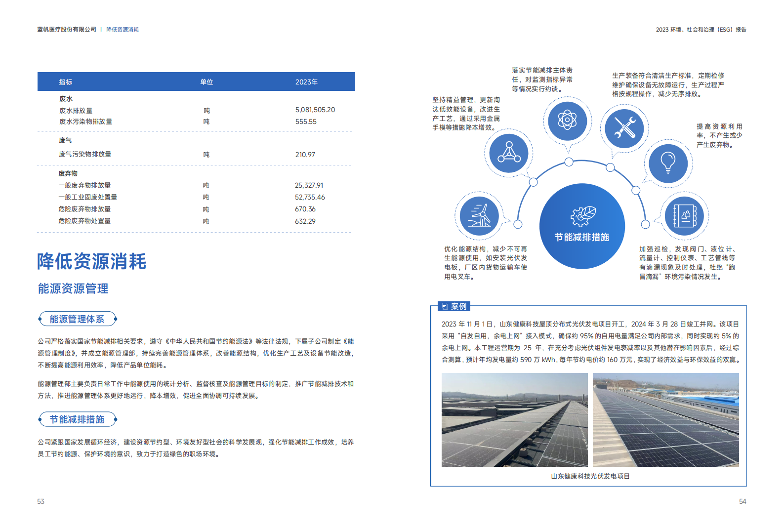Click the network nodes icon circle
Image resolution: width=784 pixels, height=532 pixels.
click(x=509, y=153)
